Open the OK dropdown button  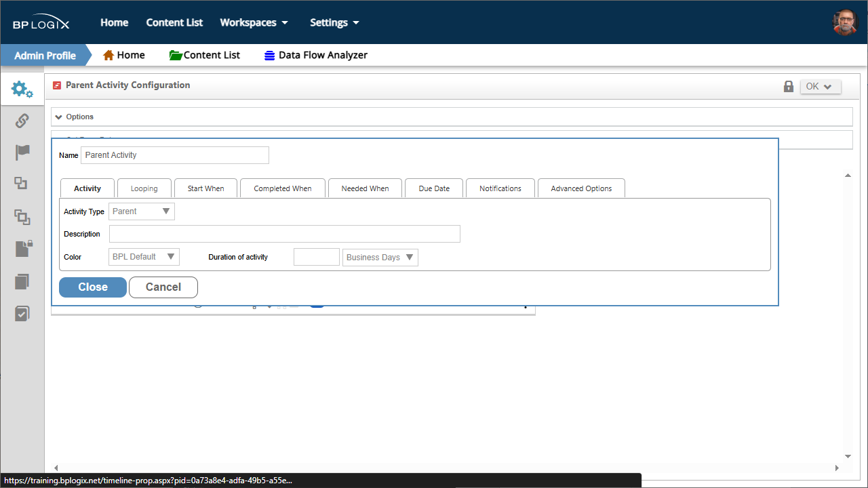coord(821,87)
